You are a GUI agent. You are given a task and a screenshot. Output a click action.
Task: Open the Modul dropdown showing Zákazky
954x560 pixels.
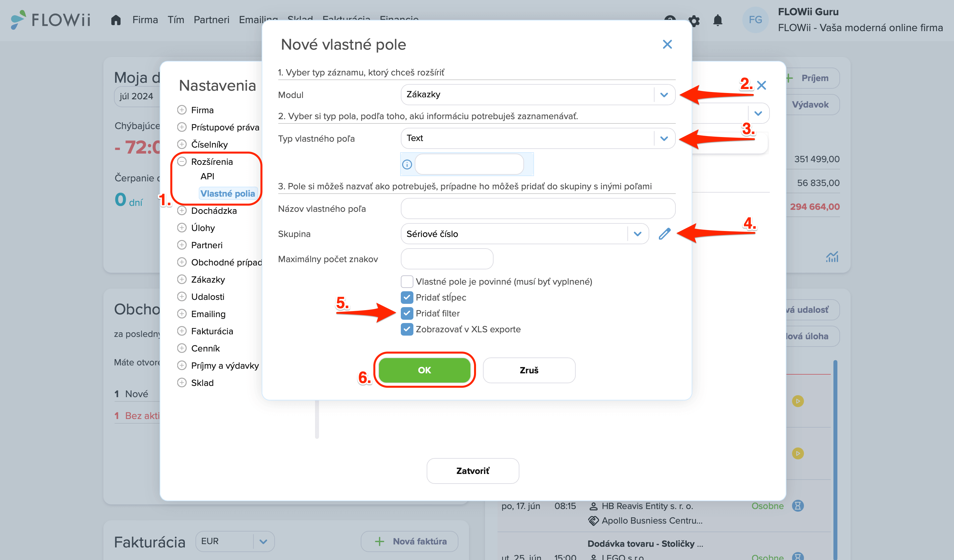click(x=538, y=95)
